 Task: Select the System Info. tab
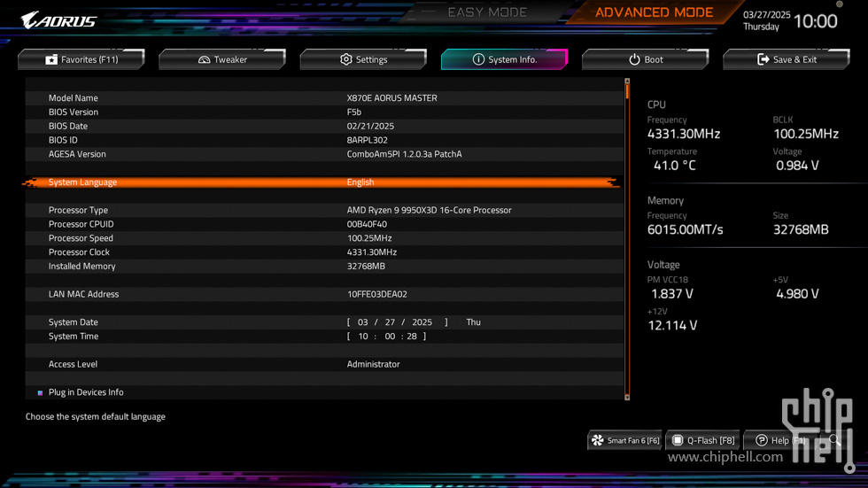[504, 59]
